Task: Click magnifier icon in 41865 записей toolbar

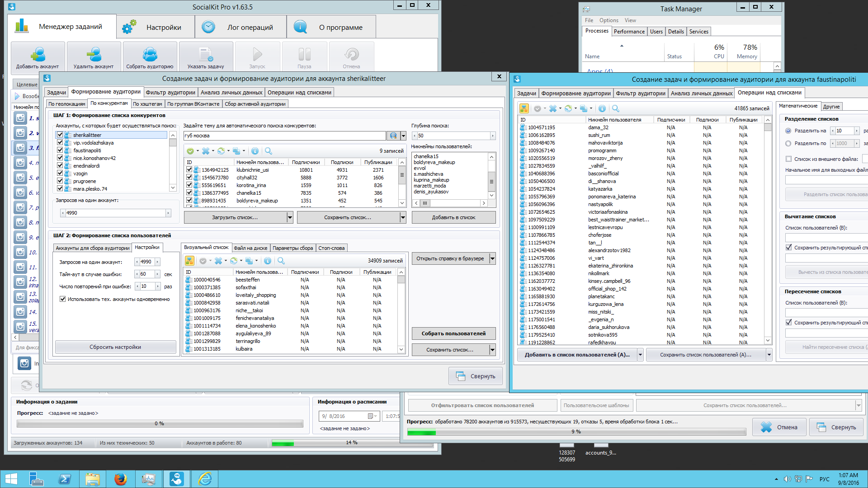Action: 616,108
